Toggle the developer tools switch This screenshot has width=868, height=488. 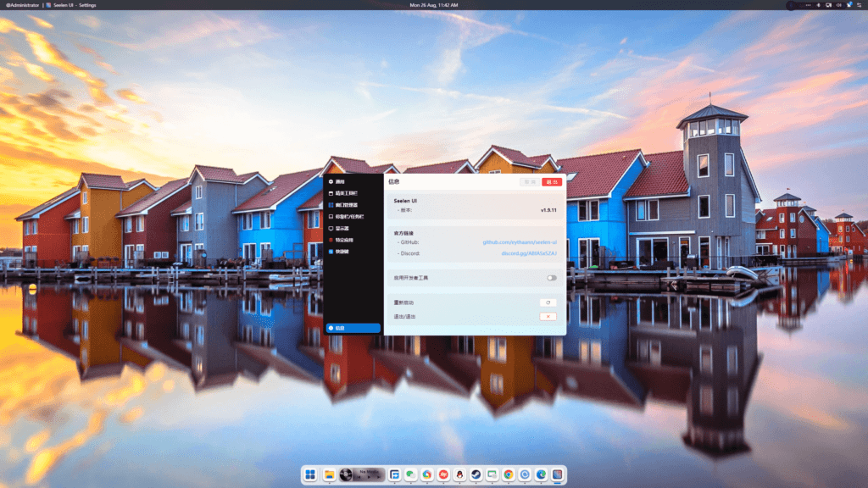coord(551,277)
